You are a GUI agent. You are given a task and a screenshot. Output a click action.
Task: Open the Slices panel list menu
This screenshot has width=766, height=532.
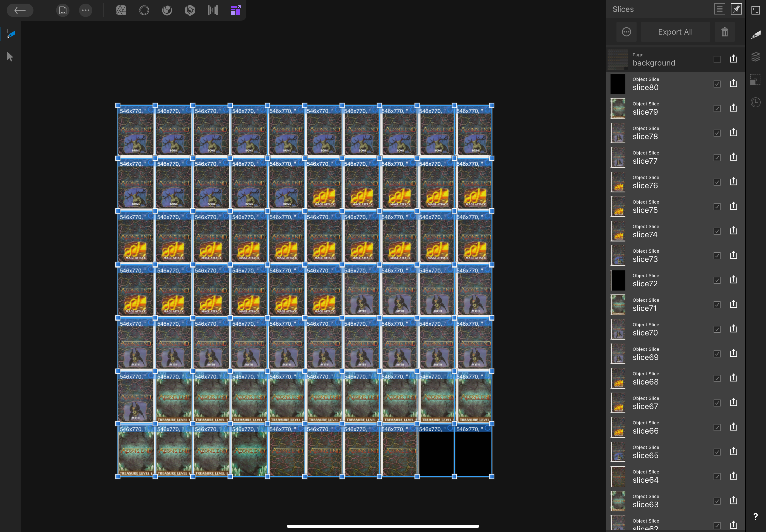pos(719,9)
